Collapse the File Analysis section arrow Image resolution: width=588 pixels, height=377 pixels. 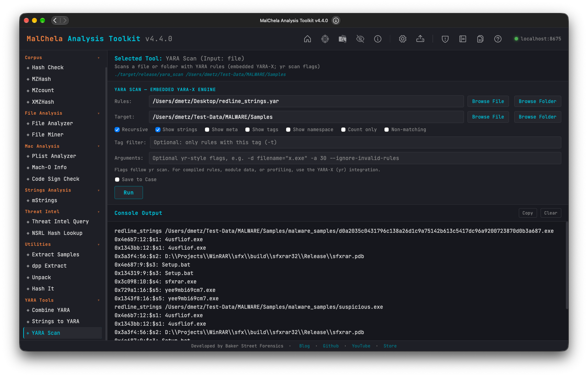pos(99,113)
